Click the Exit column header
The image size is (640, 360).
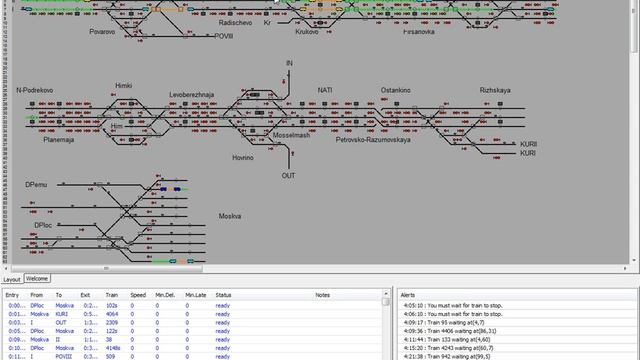(x=85, y=295)
